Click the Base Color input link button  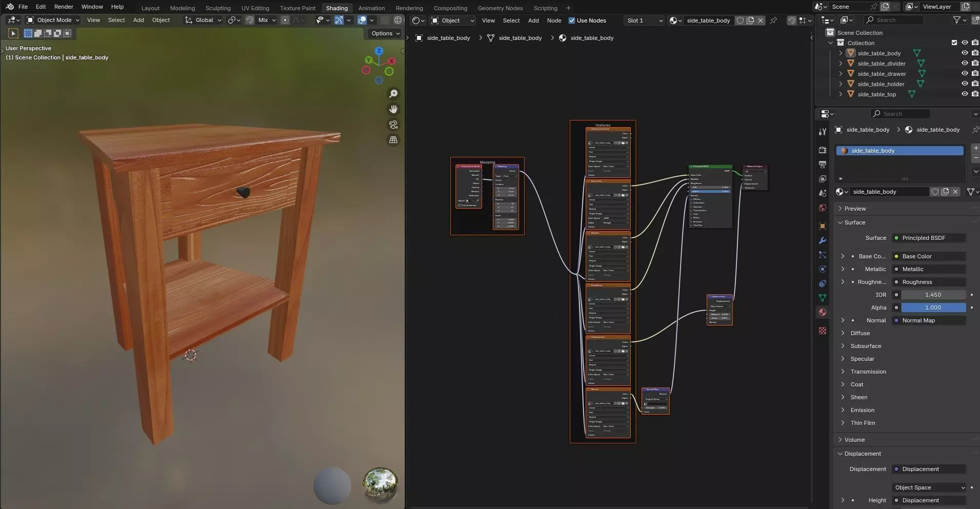tap(929, 256)
